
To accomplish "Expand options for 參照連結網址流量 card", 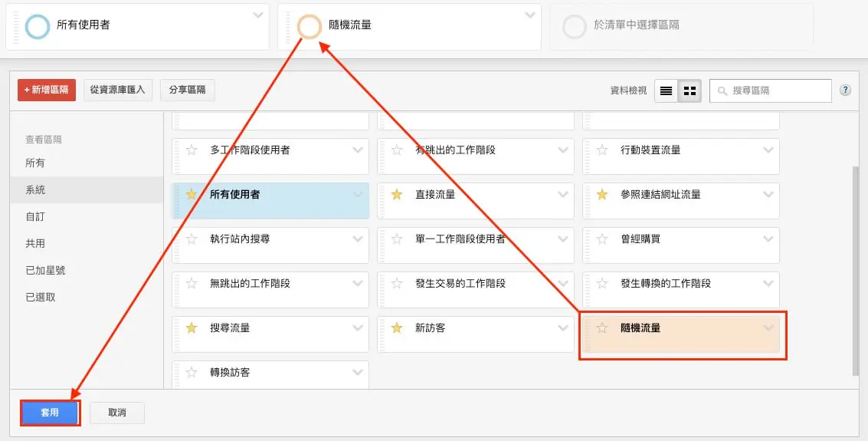I will tap(768, 195).
